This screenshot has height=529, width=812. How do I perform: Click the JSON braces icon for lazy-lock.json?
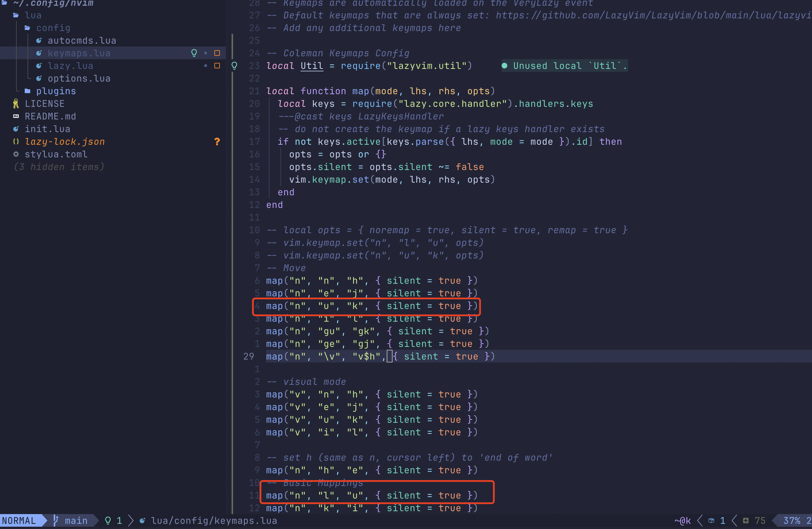click(x=16, y=141)
